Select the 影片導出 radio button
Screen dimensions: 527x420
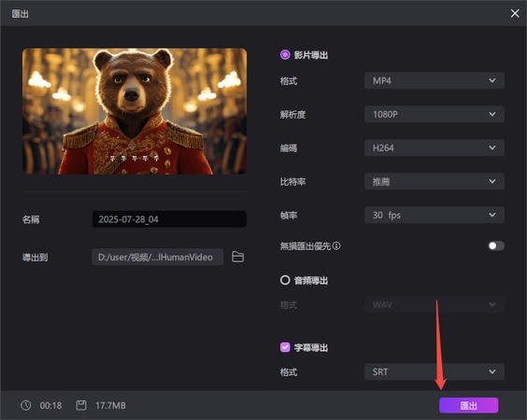click(x=285, y=55)
